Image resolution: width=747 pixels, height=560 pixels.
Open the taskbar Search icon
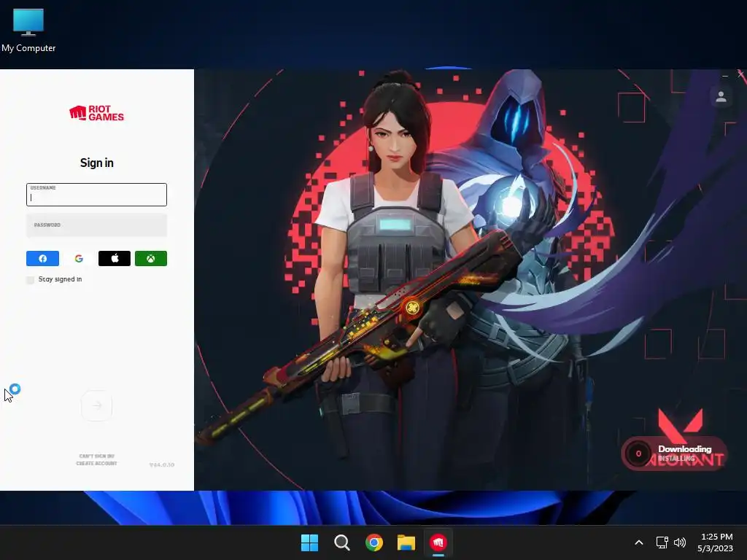(x=341, y=542)
